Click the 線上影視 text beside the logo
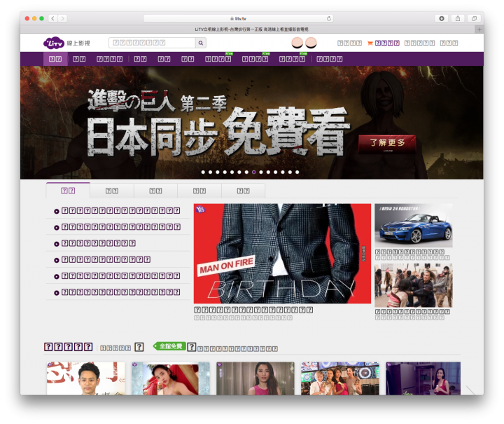 (x=78, y=43)
